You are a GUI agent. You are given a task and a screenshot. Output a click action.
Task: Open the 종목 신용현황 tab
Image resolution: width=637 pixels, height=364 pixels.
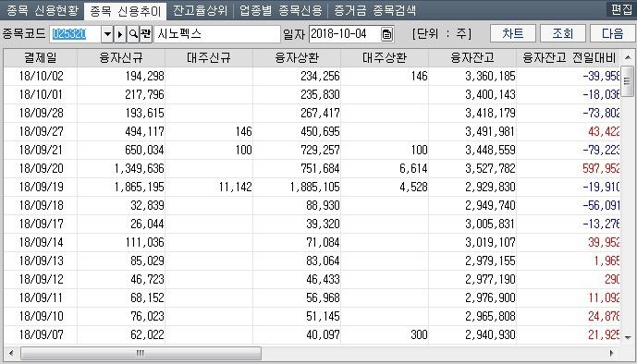click(x=43, y=10)
